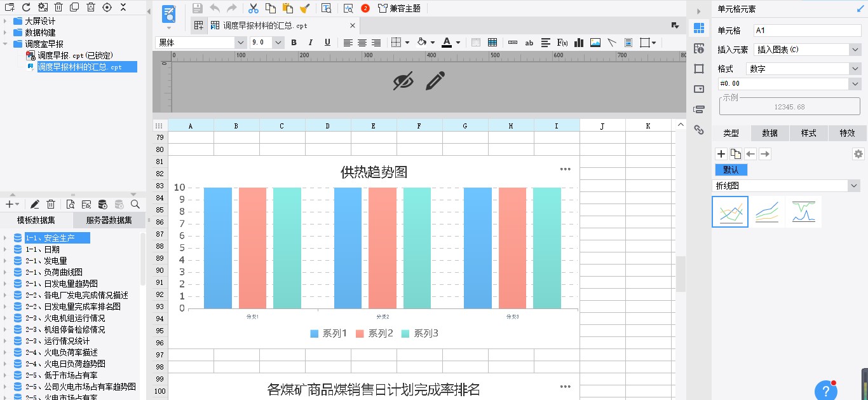Image resolution: width=868 pixels, height=400 pixels.
Task: Expand the 大屏设计 folder
Action: pyautogui.click(x=5, y=21)
